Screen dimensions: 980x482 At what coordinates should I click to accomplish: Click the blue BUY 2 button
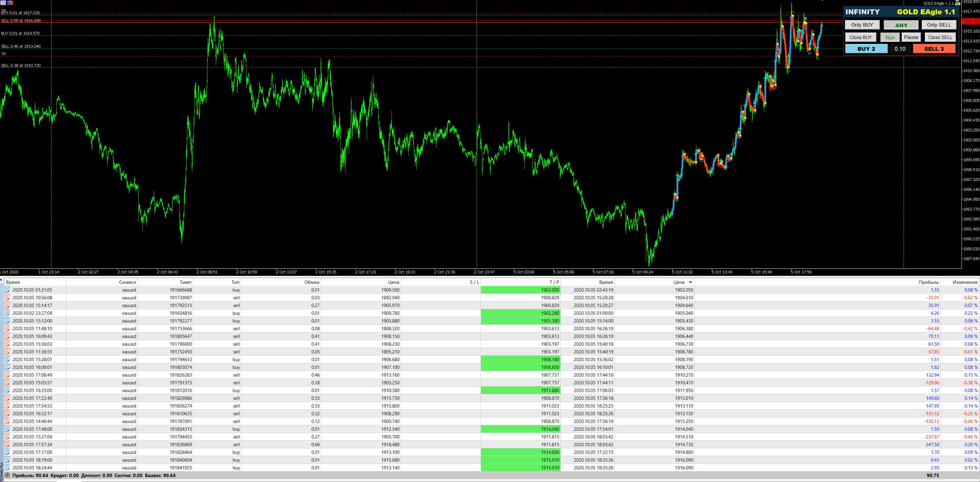866,49
